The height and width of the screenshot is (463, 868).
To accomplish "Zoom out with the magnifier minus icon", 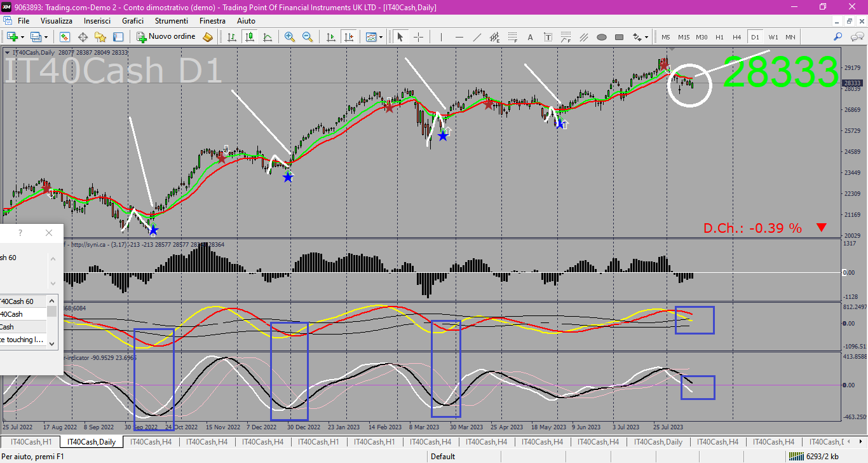I will pos(308,37).
